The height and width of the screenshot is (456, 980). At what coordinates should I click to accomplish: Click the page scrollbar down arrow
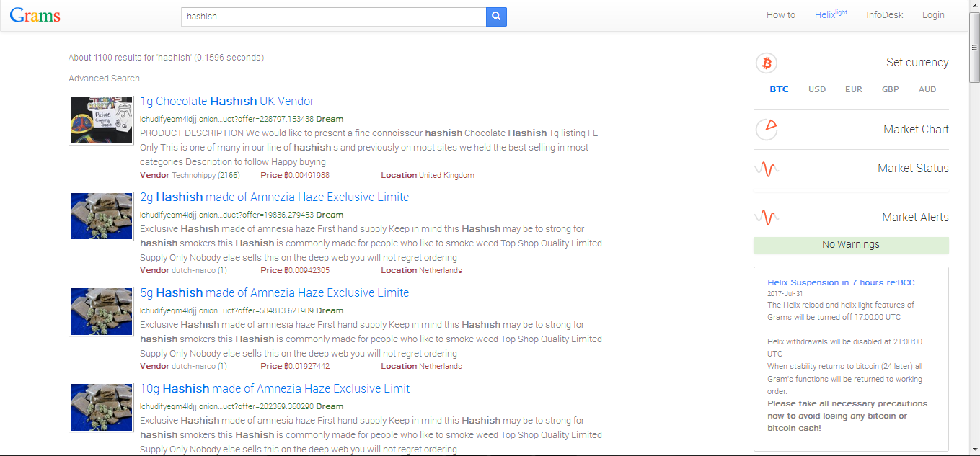974,450
